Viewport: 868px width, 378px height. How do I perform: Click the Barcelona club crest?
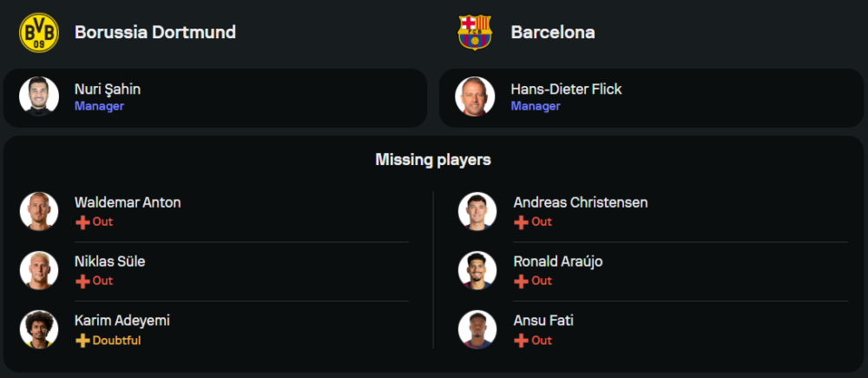click(x=475, y=32)
